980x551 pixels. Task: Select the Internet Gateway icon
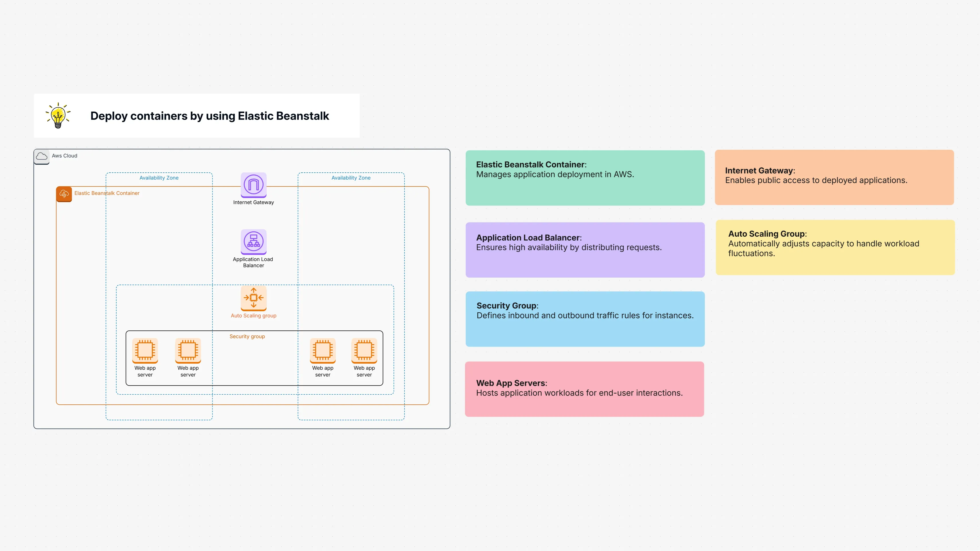253,186
